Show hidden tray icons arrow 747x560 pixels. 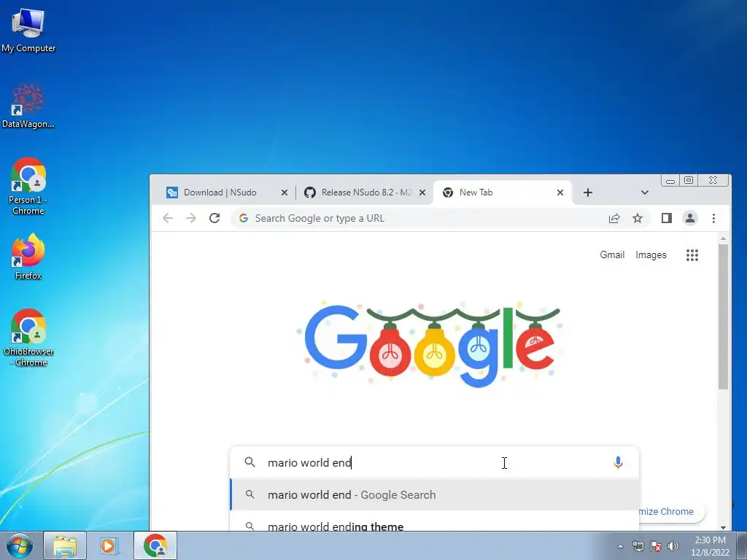620,546
